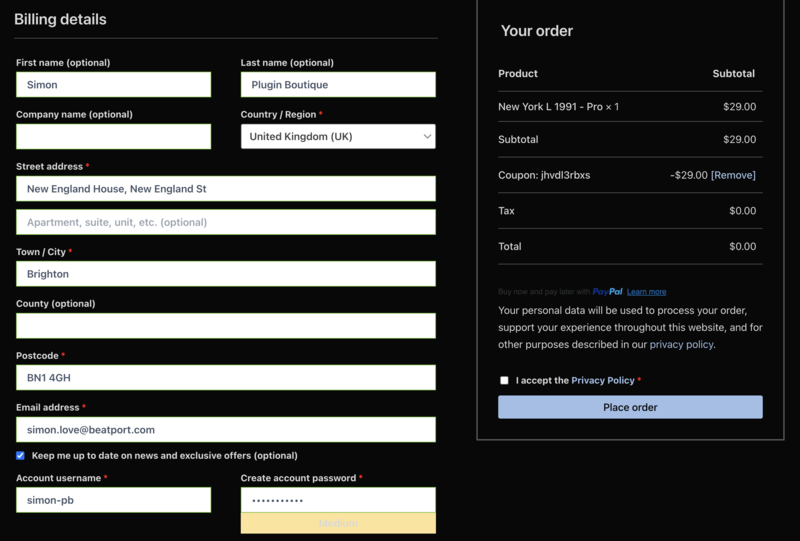Click the Total amount $0.00
800x541 pixels.
[x=742, y=247]
